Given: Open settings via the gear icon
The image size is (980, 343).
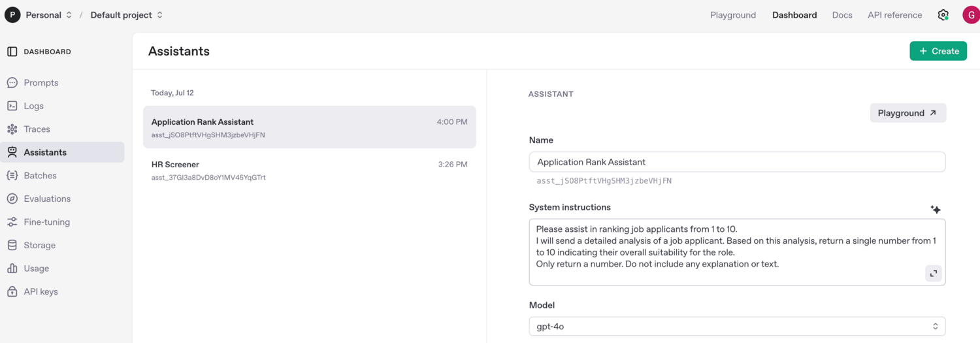Looking at the screenshot, I should pos(943,15).
